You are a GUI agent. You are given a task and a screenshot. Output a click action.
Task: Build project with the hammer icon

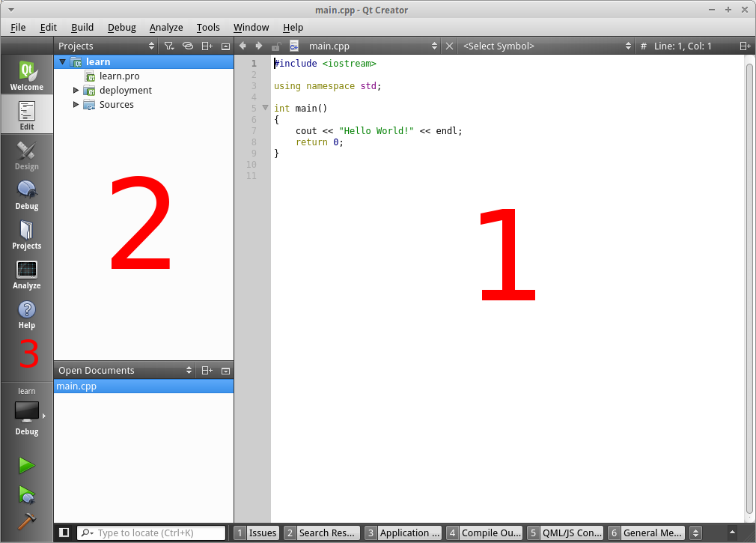[27, 521]
